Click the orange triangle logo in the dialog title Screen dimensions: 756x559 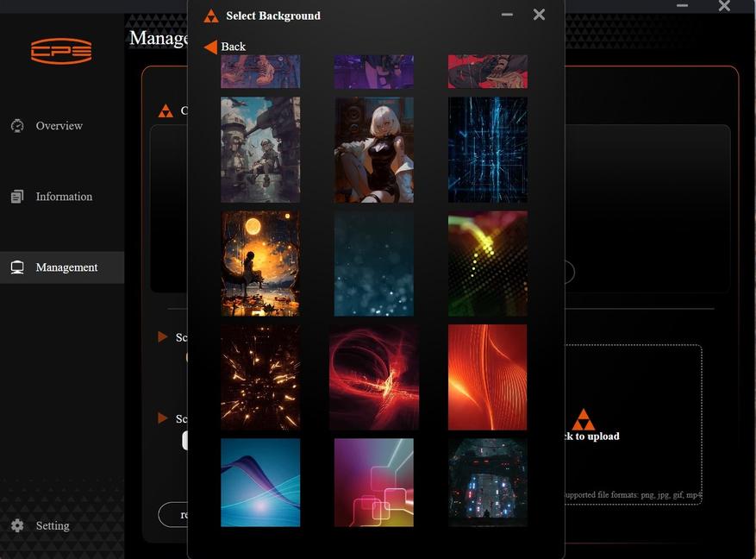(x=210, y=16)
